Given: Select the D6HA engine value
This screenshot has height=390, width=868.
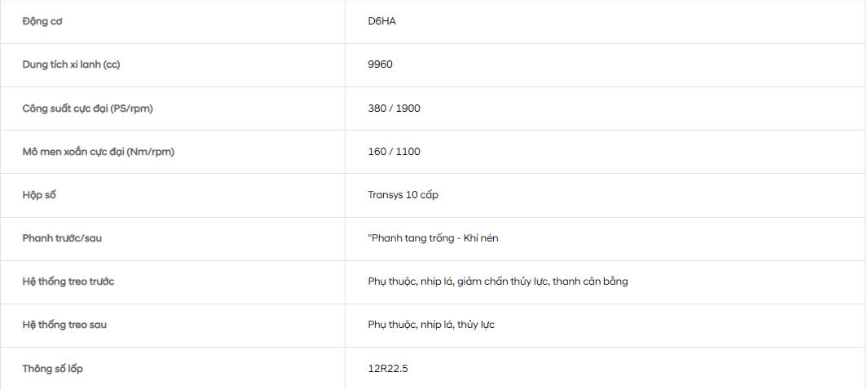Looking at the screenshot, I should (382, 21).
